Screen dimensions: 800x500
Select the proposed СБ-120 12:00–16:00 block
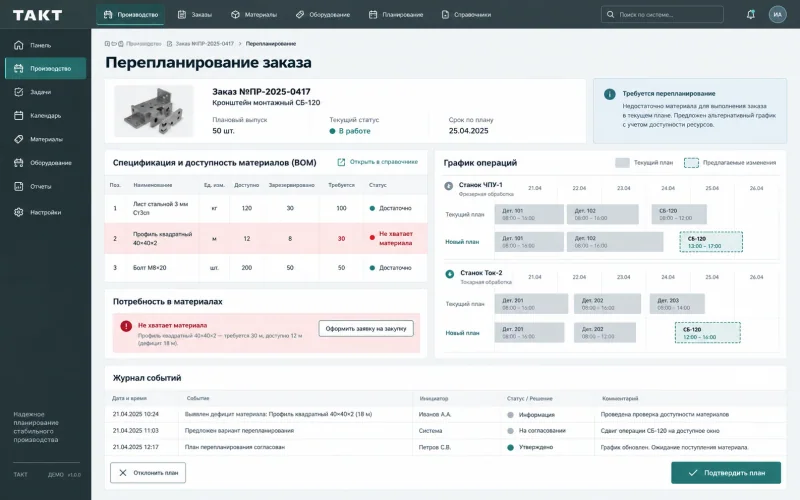tap(708, 333)
